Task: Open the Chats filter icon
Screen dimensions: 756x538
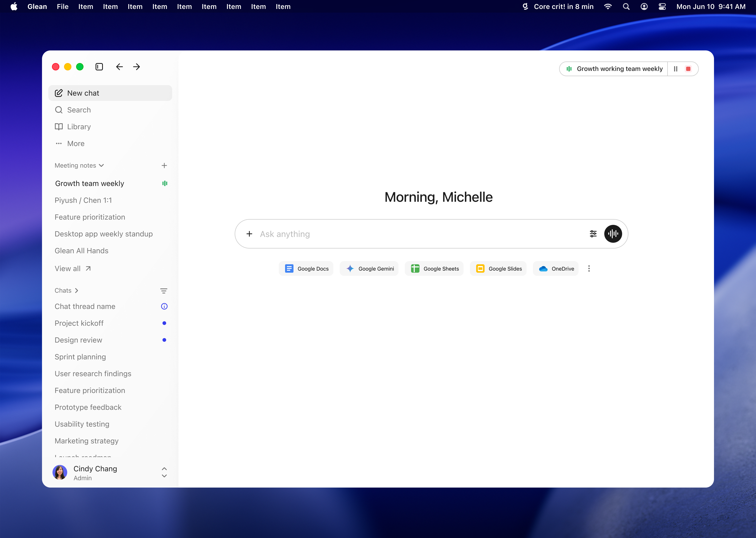Action: [x=164, y=291]
